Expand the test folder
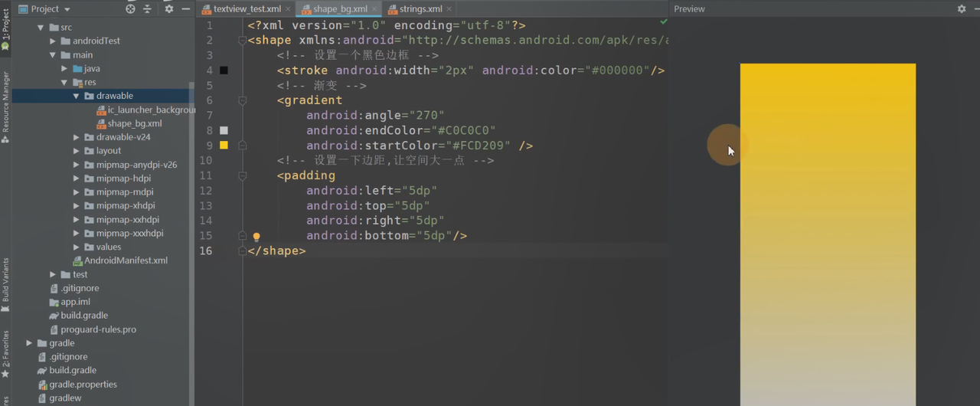980x406 pixels. click(x=53, y=274)
